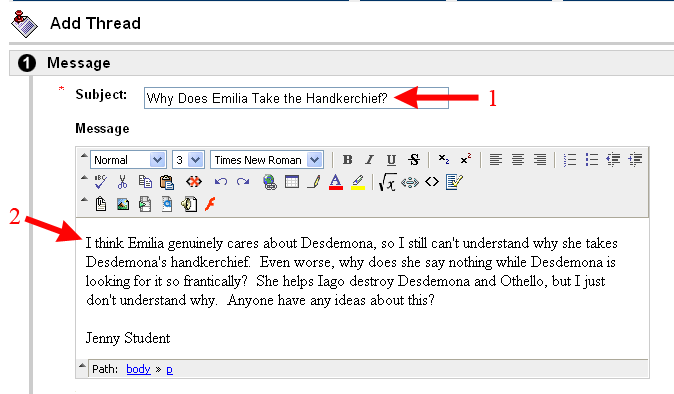Toggle underline formatting
Image resolution: width=674 pixels, height=394 pixels.
391,160
